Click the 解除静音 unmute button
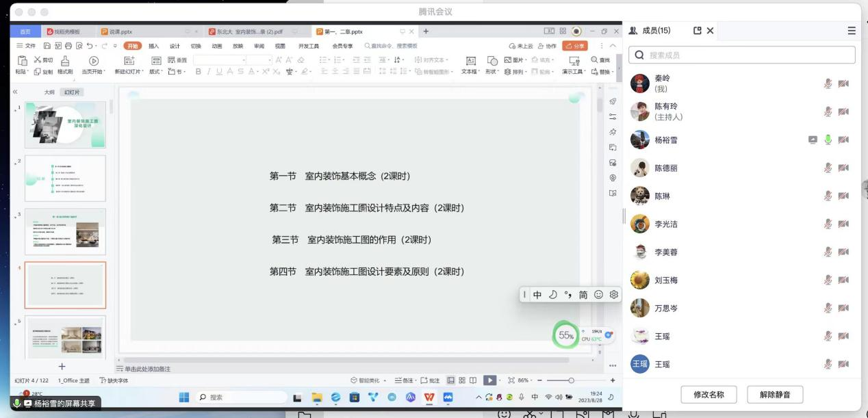Image resolution: width=868 pixels, height=418 pixels. pos(774,394)
